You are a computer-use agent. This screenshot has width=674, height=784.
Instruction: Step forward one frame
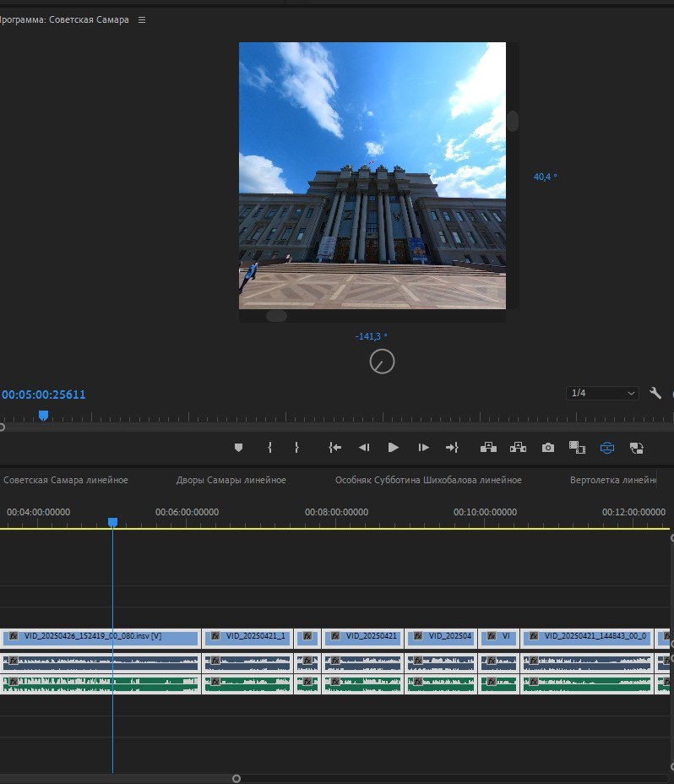pyautogui.click(x=424, y=447)
